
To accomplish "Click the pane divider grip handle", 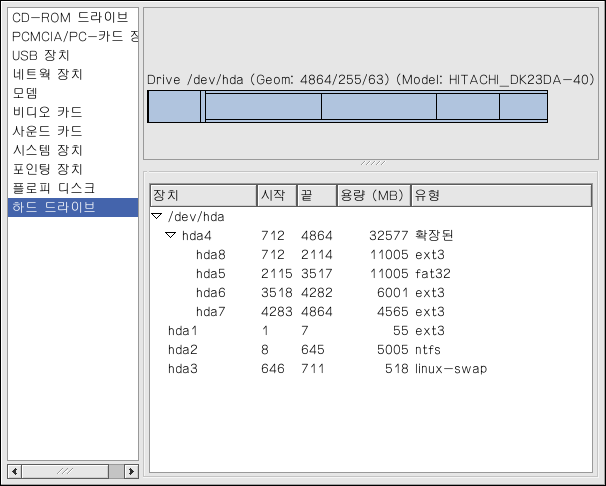I will 372,163.
